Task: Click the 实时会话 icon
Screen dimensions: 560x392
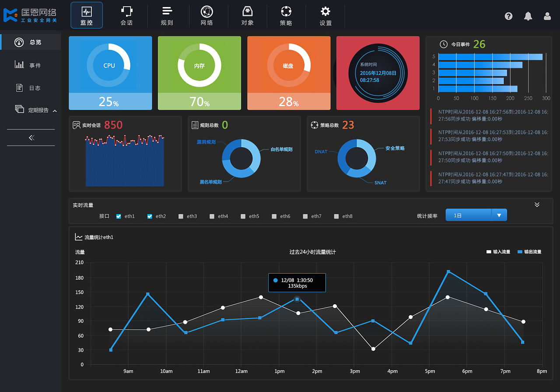Action: pyautogui.click(x=77, y=125)
